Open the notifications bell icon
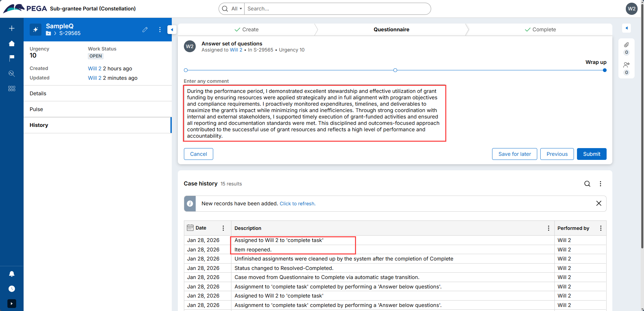 (x=12, y=274)
